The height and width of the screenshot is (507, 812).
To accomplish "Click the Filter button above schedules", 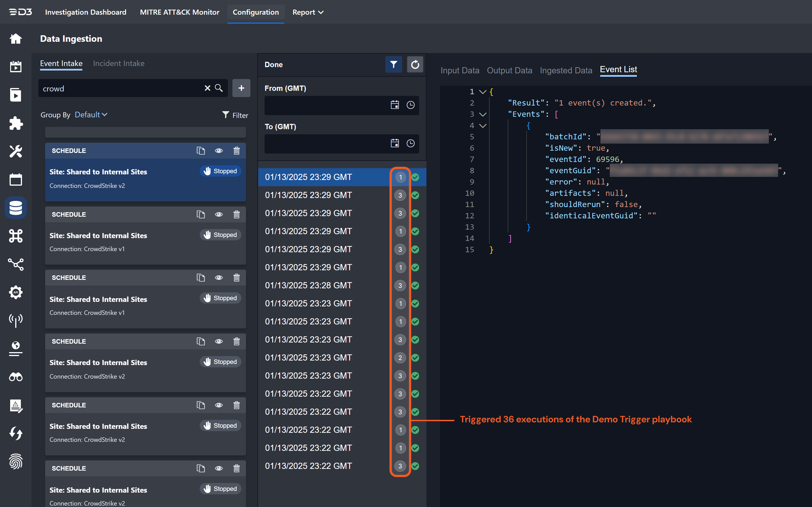I will pos(235,115).
